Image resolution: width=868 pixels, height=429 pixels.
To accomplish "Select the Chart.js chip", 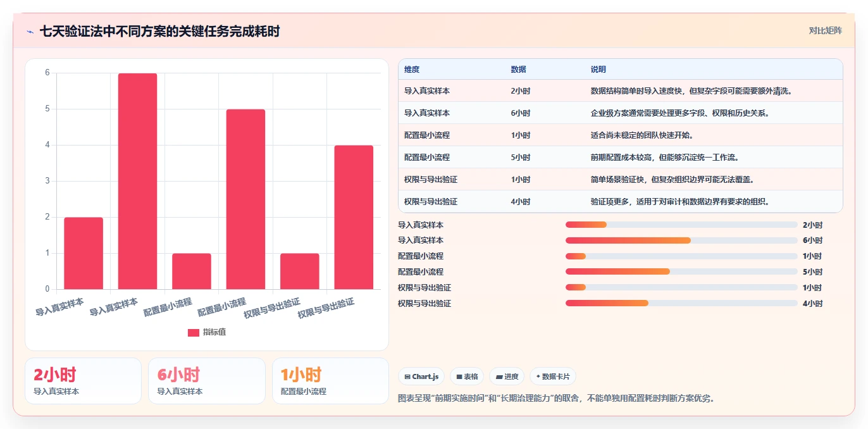I will [422, 376].
